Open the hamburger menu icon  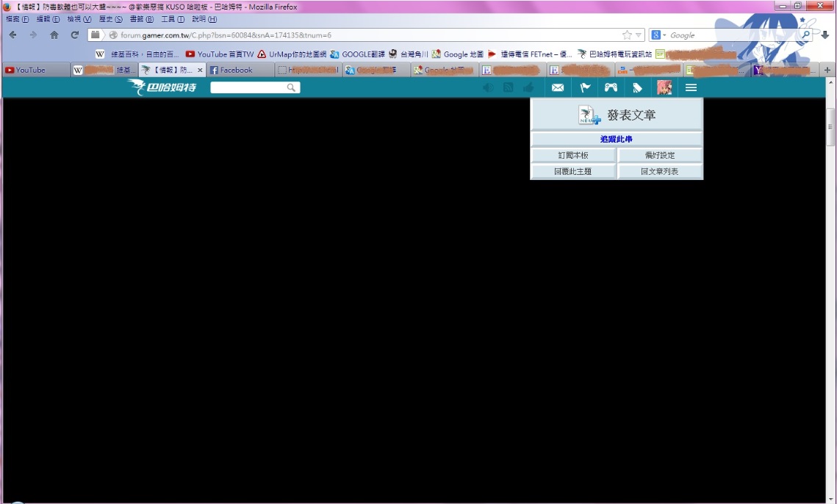pyautogui.click(x=691, y=87)
